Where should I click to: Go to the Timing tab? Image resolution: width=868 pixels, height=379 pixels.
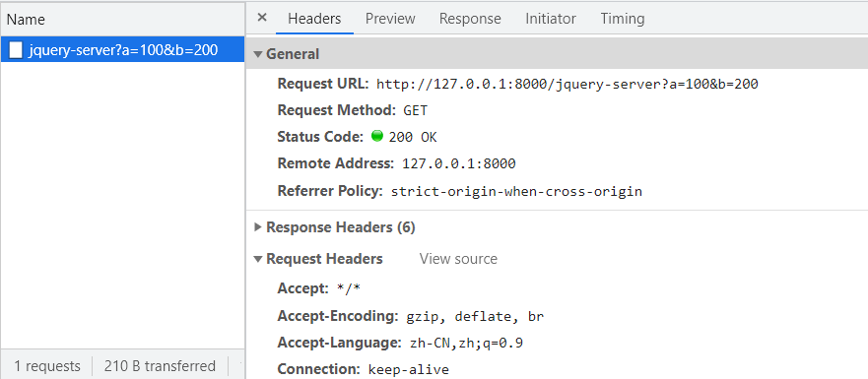pos(623,19)
